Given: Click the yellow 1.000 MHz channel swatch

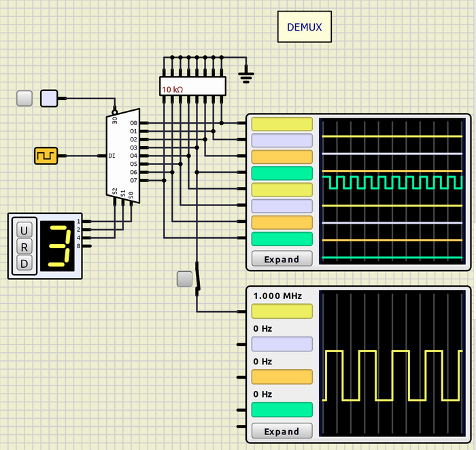Looking at the screenshot, I should tap(282, 311).
